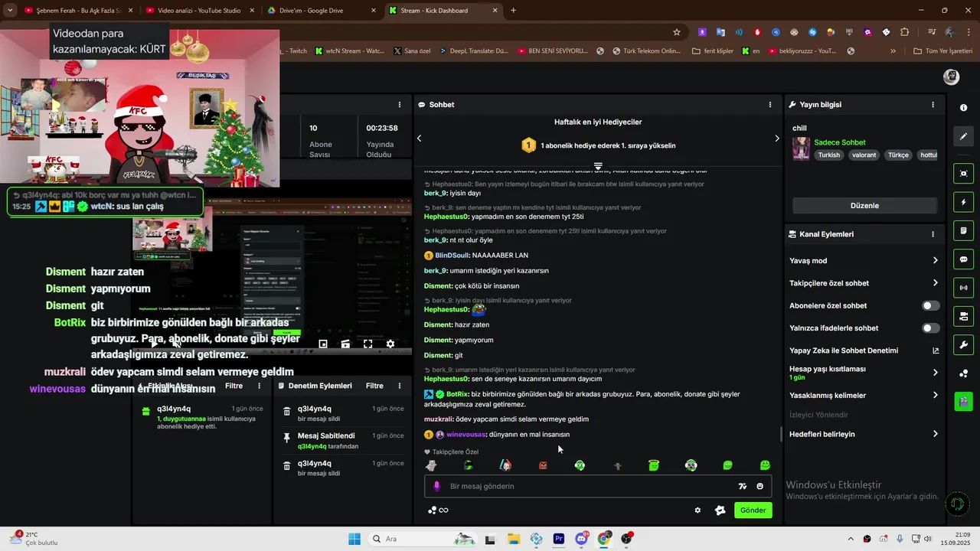The height and width of the screenshot is (551, 980).
Task: Click the document notes icon in sidebar
Action: tap(964, 230)
